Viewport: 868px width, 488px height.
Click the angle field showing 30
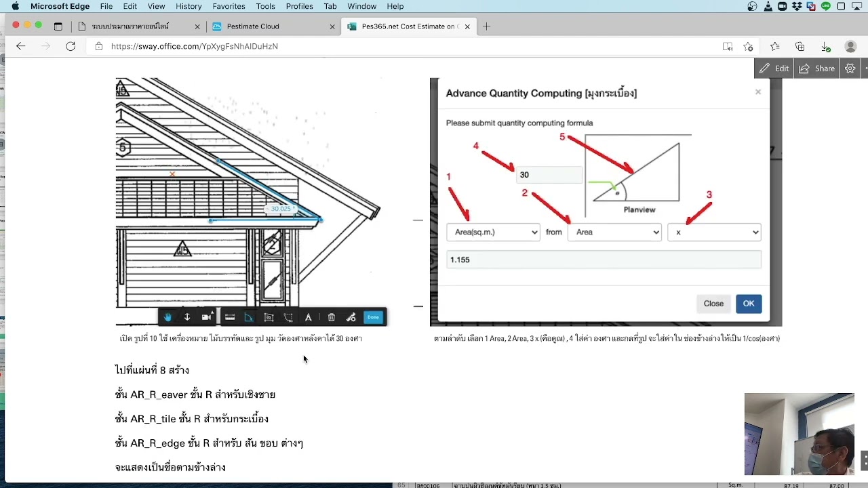point(549,175)
